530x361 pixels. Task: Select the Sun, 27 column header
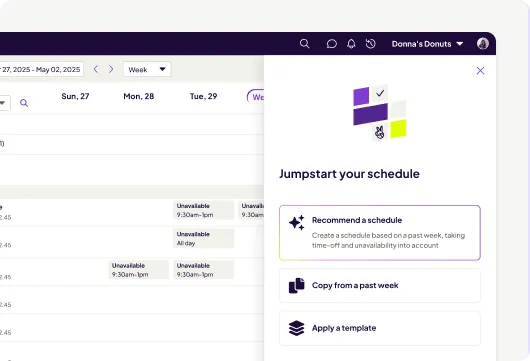[x=75, y=96]
